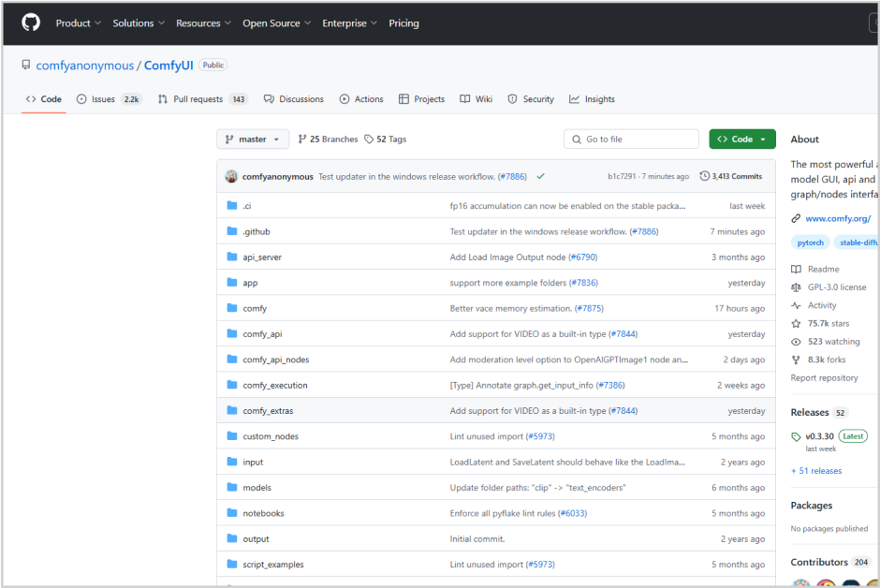
Task: Click the green Code dropdown button
Action: 742,139
